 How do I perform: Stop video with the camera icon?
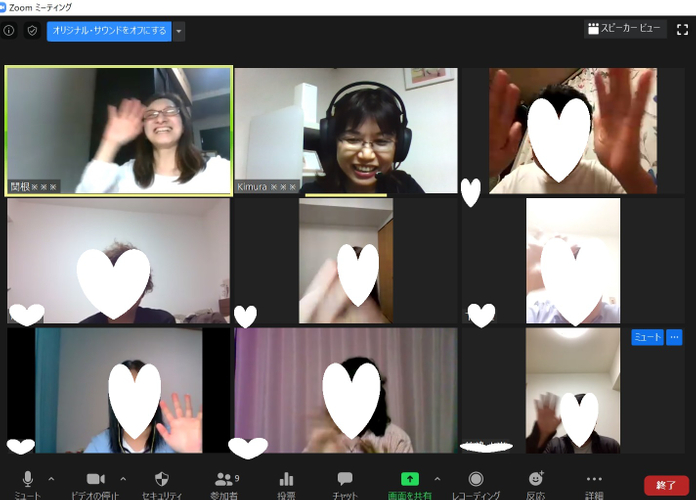[96, 480]
